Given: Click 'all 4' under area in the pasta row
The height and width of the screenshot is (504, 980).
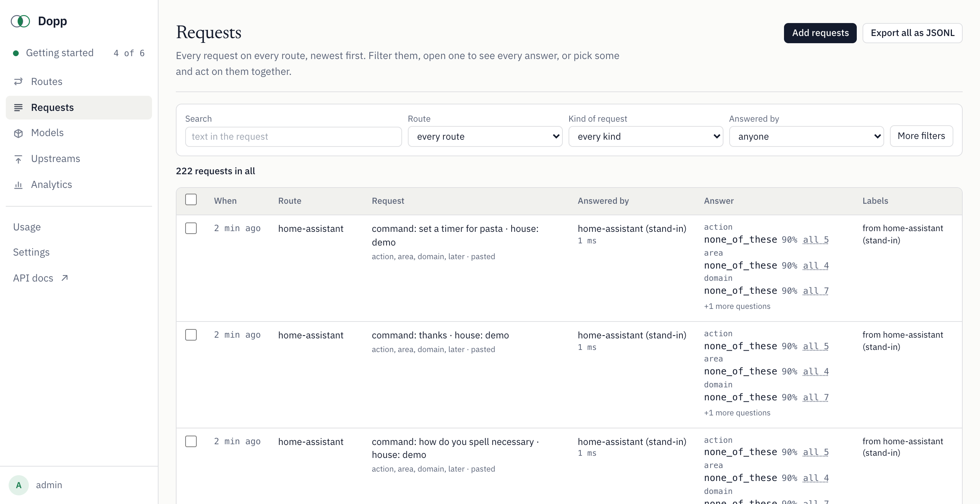Looking at the screenshot, I should (x=815, y=266).
